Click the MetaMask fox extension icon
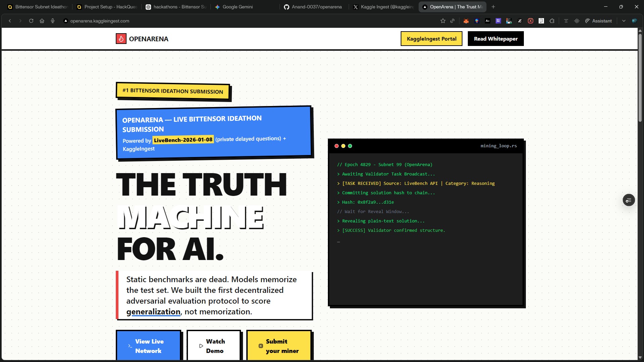Screen dimensions: 644x362 [466, 21]
